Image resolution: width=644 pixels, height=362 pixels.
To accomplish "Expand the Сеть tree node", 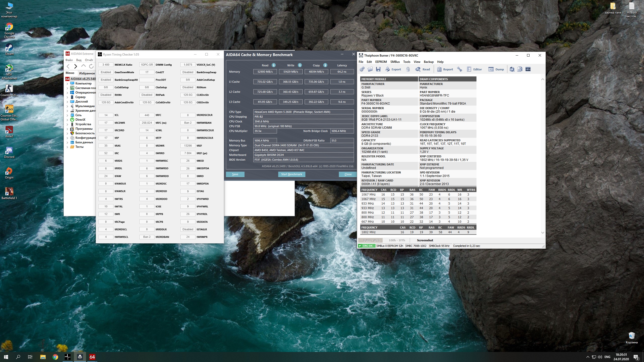I will [67, 115].
